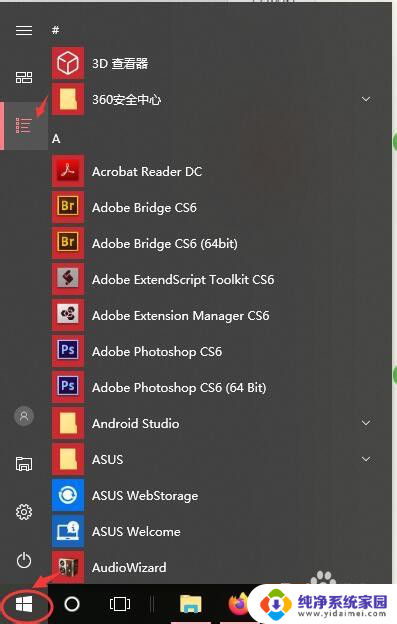Expand the 360安全中心 folder

(366, 99)
